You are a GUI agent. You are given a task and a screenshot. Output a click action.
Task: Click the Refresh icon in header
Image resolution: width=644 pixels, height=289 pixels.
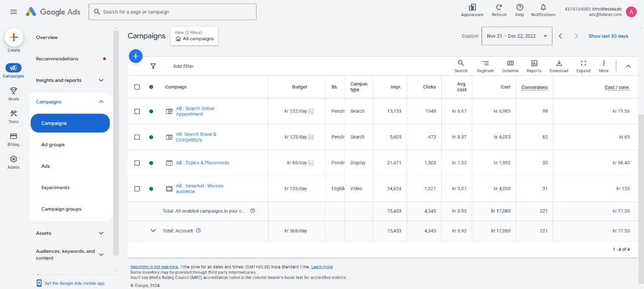click(x=499, y=7)
